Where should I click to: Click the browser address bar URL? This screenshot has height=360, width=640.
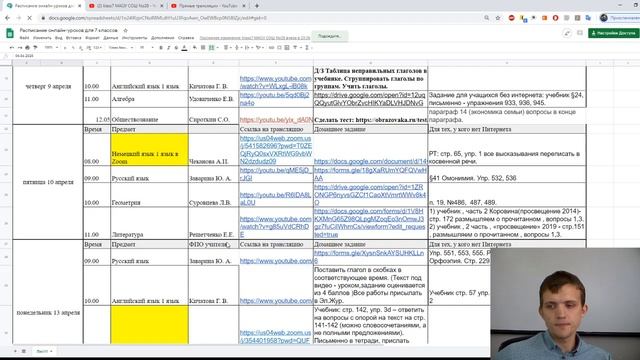pyautogui.click(x=158, y=18)
